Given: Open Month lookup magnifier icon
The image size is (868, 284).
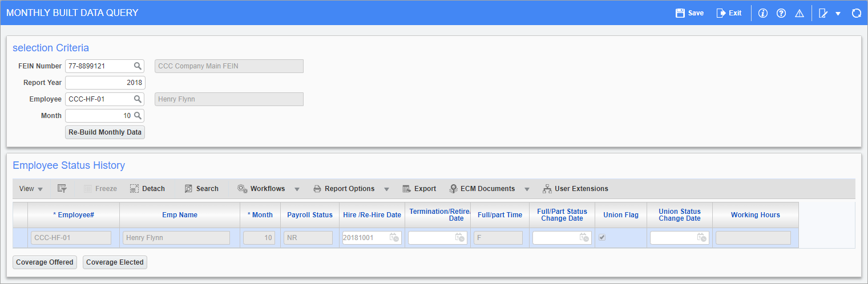Looking at the screenshot, I should (138, 116).
